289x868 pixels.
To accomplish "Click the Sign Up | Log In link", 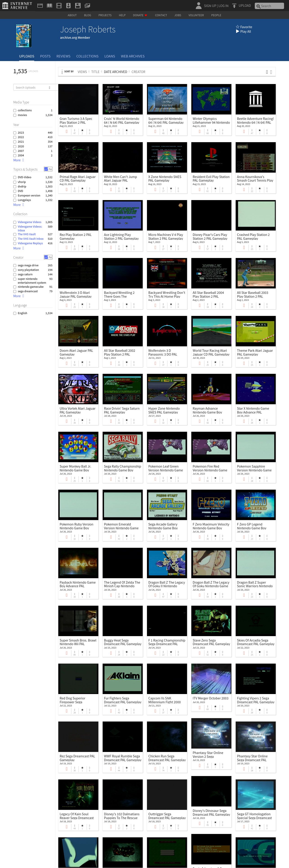I will 216,6.
